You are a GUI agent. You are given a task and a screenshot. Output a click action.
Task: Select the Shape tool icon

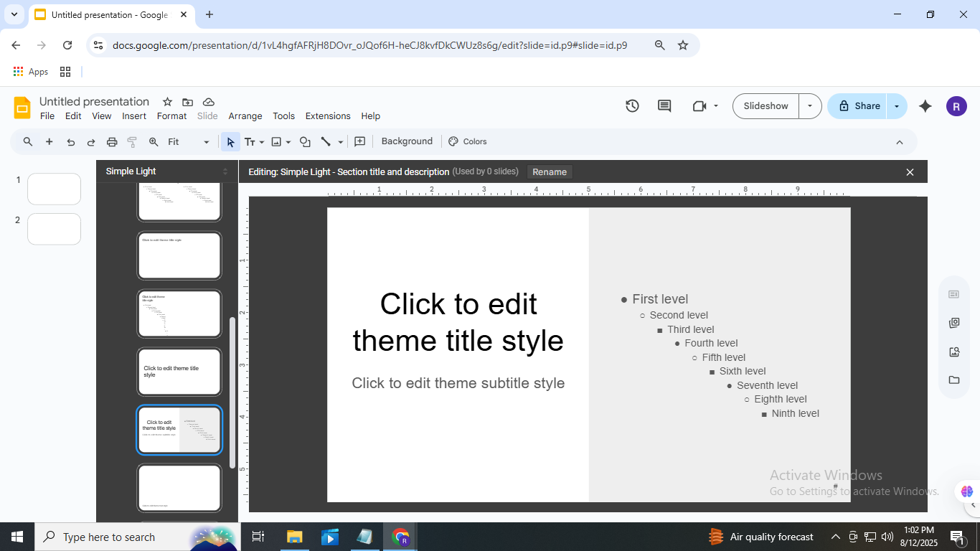pos(305,142)
